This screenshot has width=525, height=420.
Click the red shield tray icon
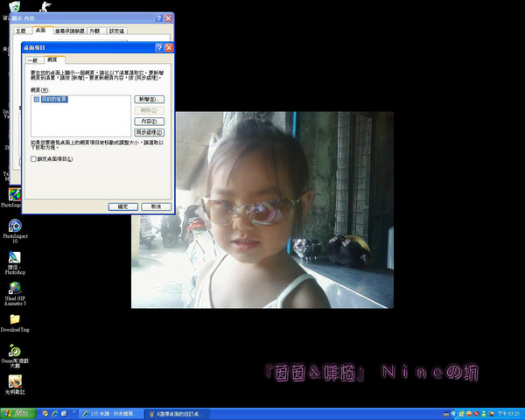pos(476,414)
